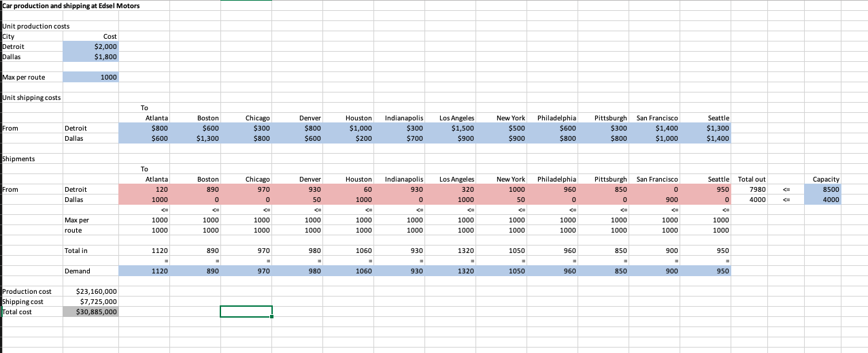Select the production cost value $23,160,000
The height and width of the screenshot is (353, 868).
click(90, 292)
